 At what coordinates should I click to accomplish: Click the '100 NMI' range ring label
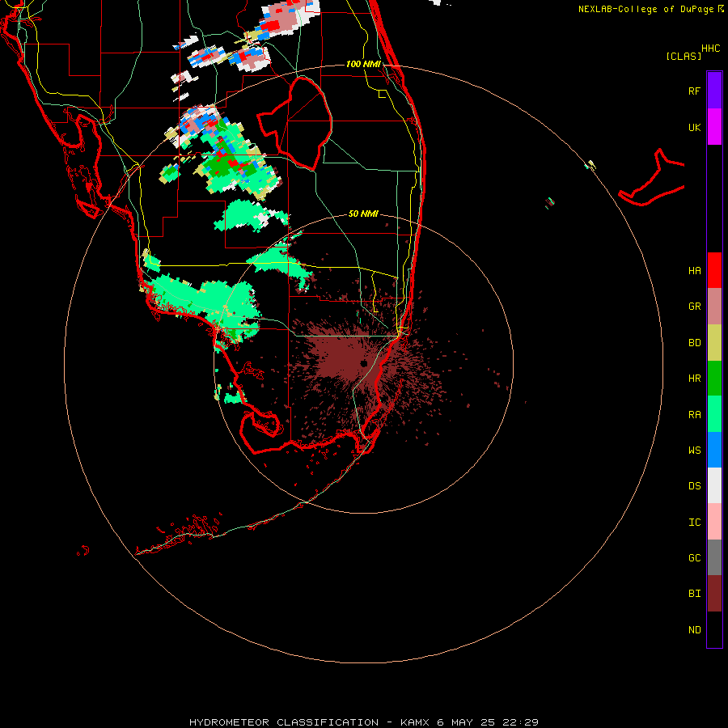point(363,64)
